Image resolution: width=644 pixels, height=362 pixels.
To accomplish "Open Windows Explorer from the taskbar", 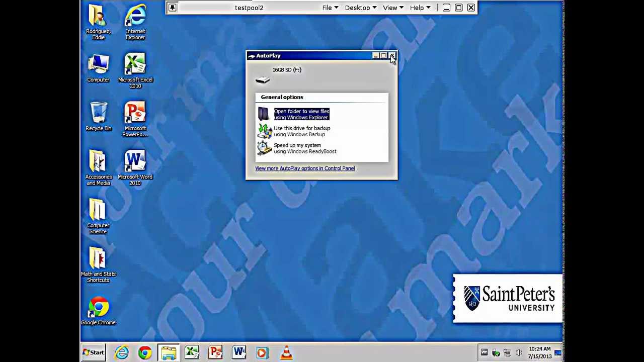I will click(x=169, y=353).
